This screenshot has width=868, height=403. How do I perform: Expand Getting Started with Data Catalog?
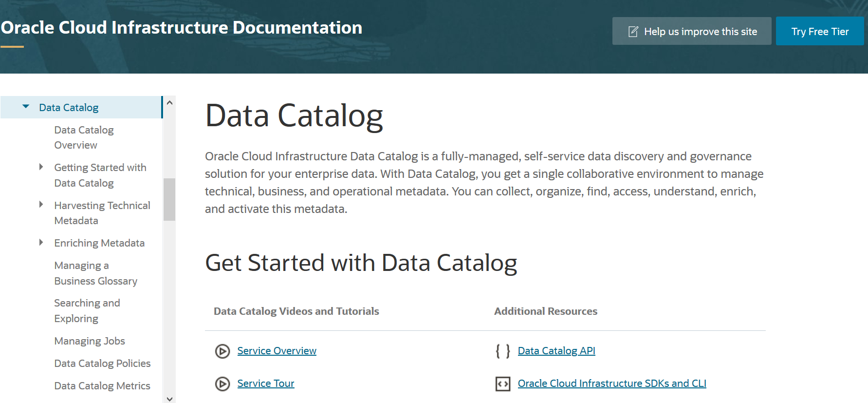point(41,167)
